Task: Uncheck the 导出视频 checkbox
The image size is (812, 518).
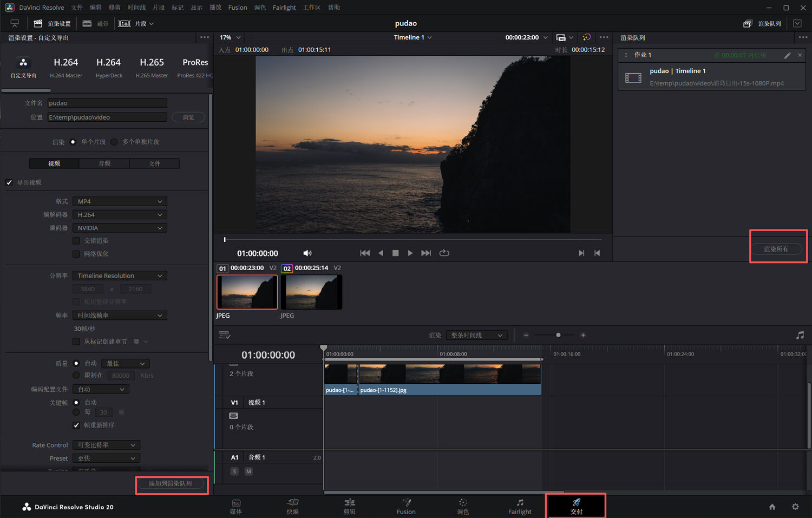Action: pyautogui.click(x=9, y=182)
